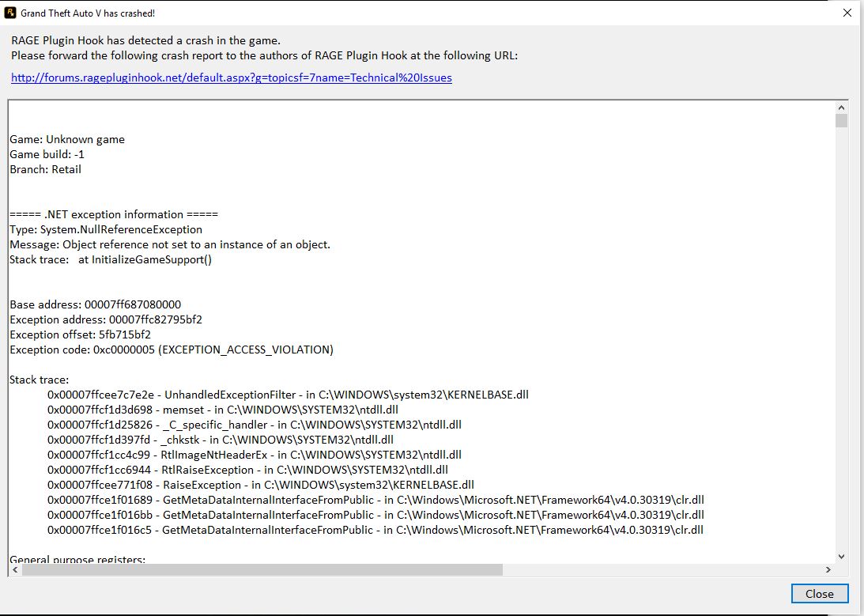Click the 'Grand Theft Auto V has crashed!' title
The image size is (864, 616).
[88, 13]
